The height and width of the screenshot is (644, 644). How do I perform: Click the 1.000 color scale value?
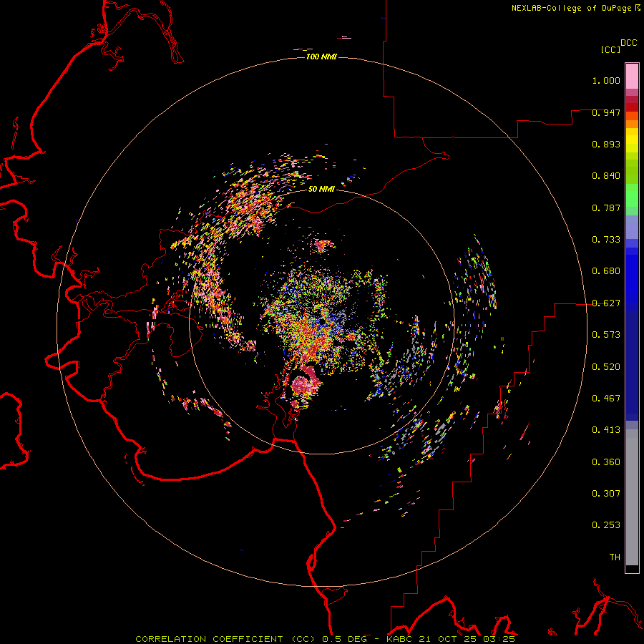point(606,80)
